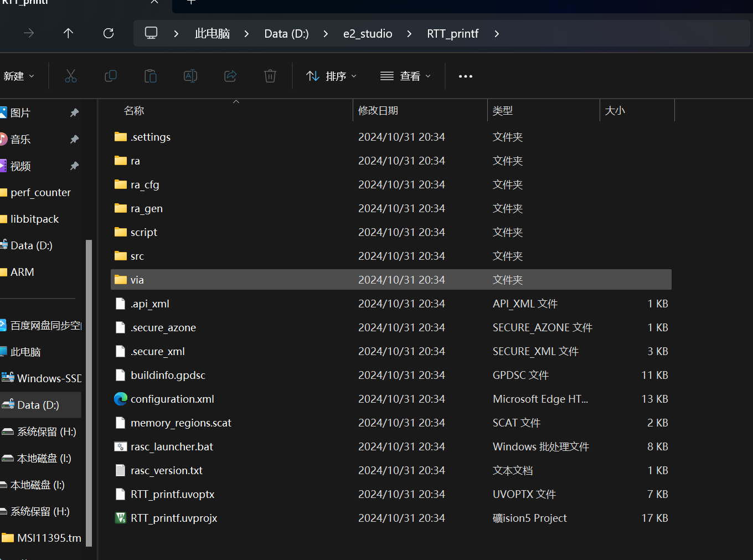
Task: Sort by 名称 column header
Action: pos(134,111)
